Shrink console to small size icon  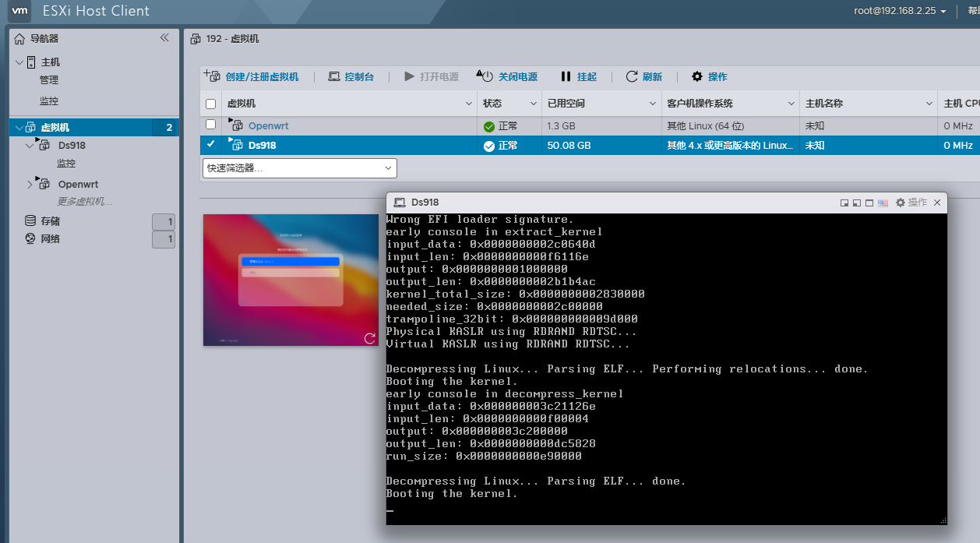pos(844,203)
